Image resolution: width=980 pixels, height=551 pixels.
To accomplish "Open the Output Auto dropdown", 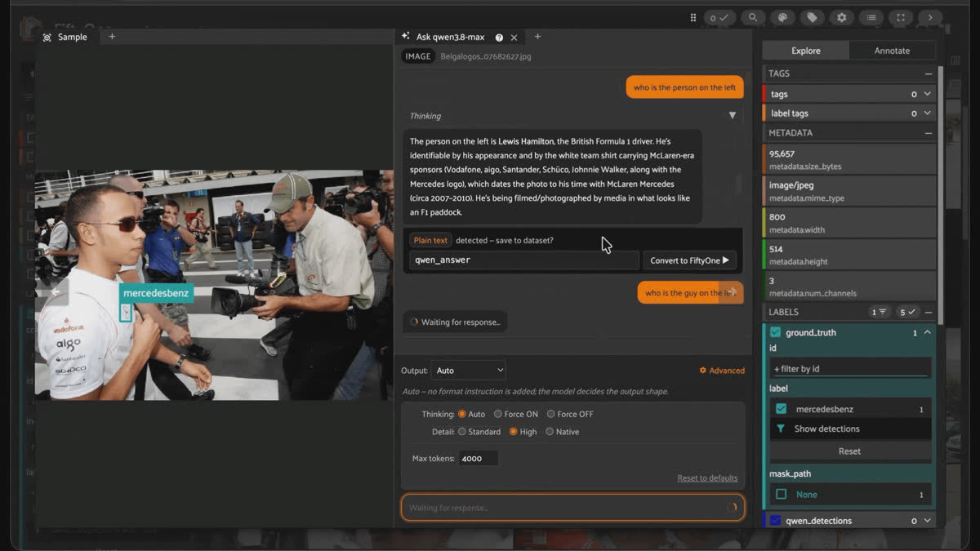I will click(468, 371).
